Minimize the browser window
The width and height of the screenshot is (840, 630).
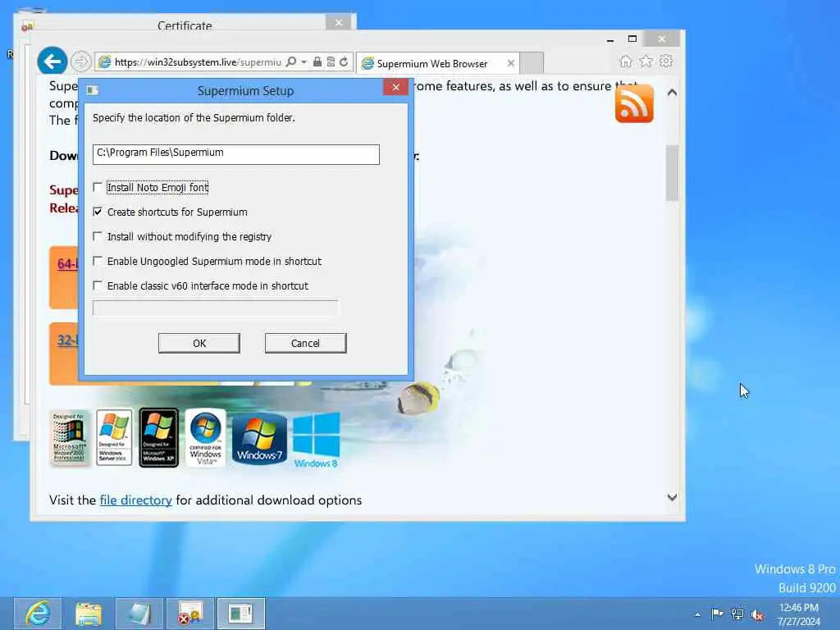click(610, 39)
